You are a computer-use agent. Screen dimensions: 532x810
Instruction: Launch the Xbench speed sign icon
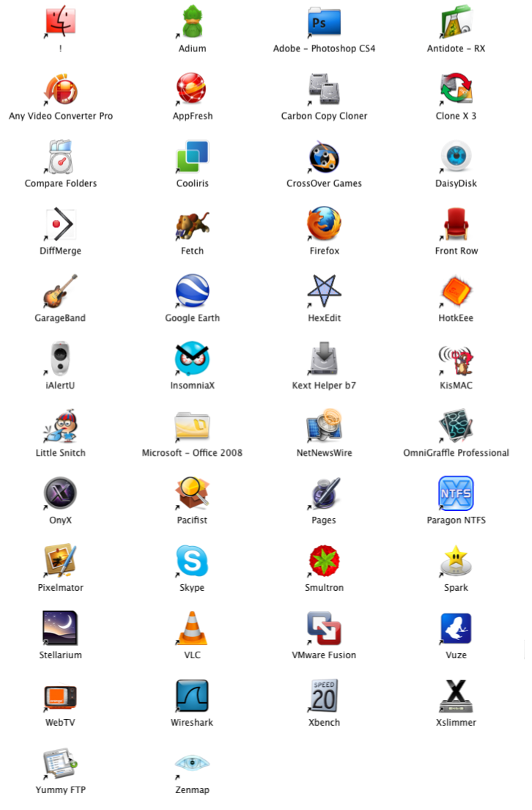coord(324,696)
